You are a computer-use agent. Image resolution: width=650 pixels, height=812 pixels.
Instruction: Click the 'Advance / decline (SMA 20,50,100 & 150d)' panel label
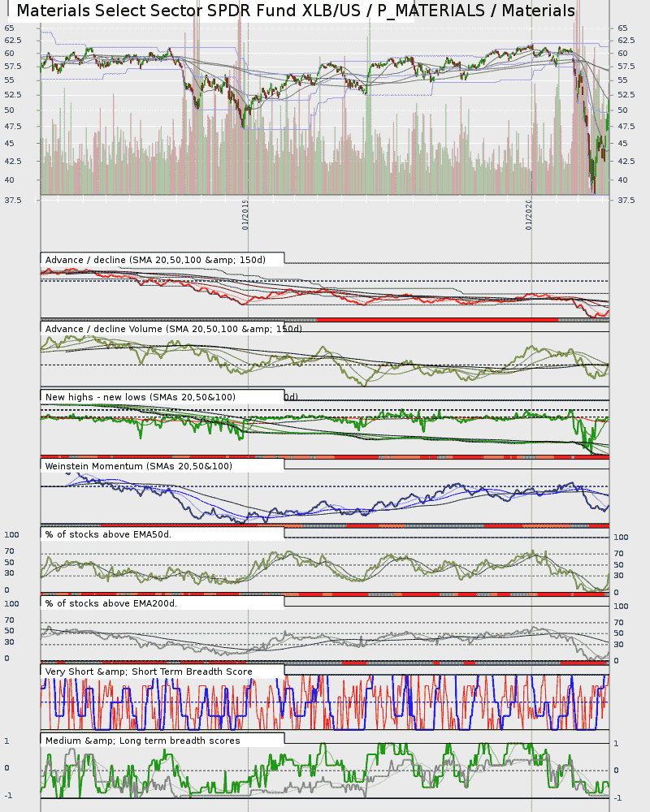point(155,260)
